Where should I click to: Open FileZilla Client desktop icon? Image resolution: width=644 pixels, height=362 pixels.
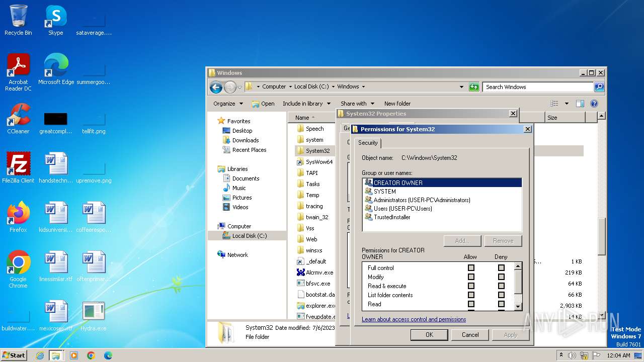18,168
